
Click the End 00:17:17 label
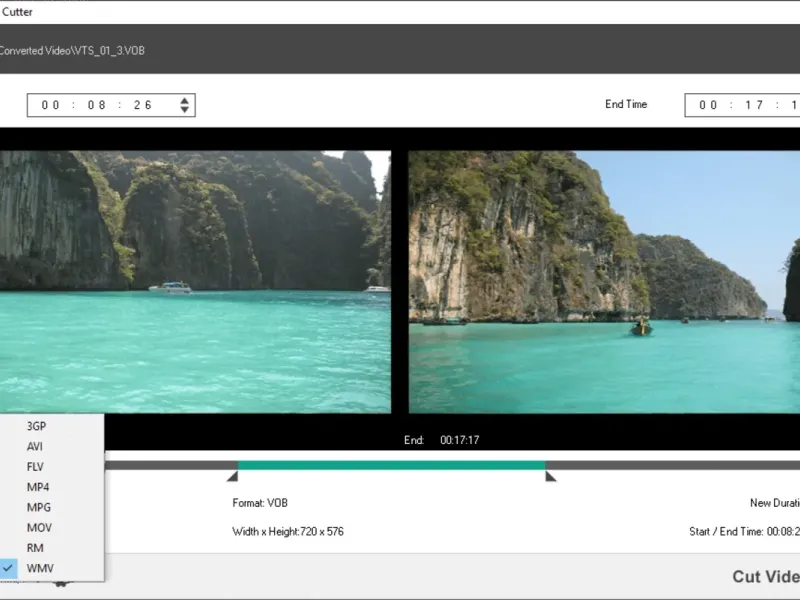pyautogui.click(x=441, y=440)
